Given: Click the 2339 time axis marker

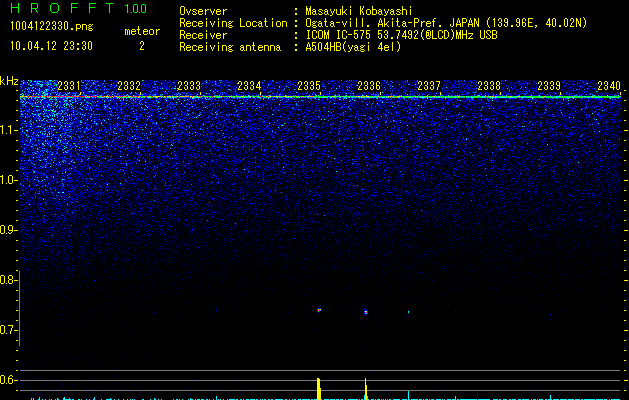Looking at the screenshot, I should [x=549, y=85].
